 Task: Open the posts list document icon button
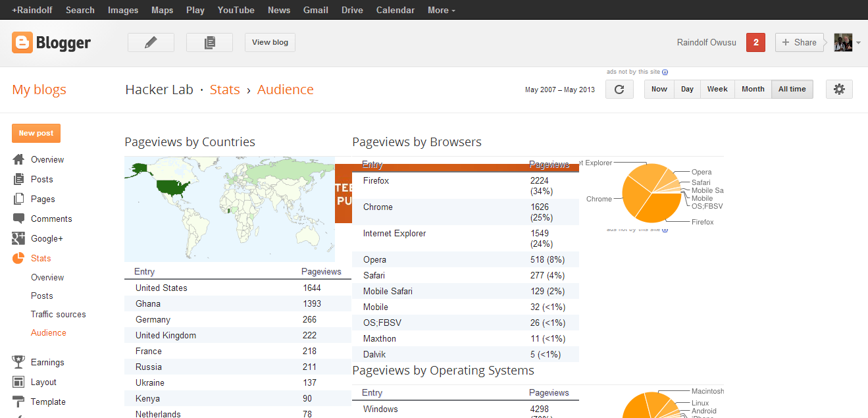pos(209,42)
